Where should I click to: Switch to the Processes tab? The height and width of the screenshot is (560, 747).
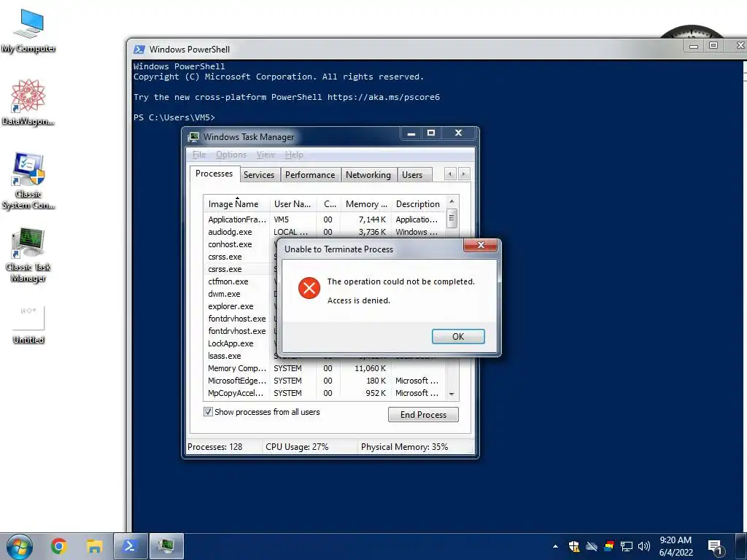(x=214, y=174)
